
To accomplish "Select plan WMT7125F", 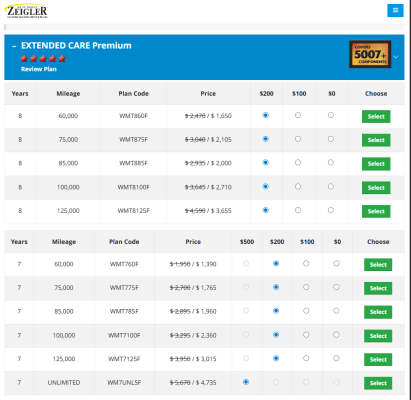I will pyautogui.click(x=378, y=360).
